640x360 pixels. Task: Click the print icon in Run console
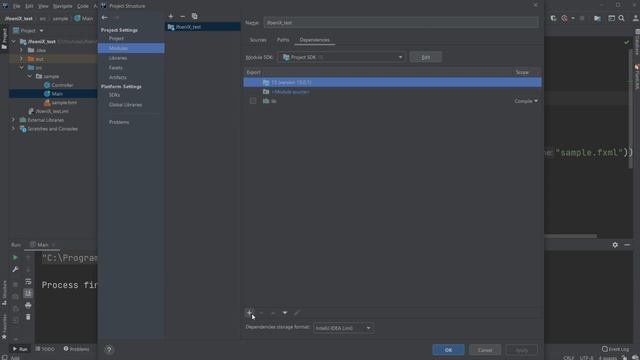[28, 305]
